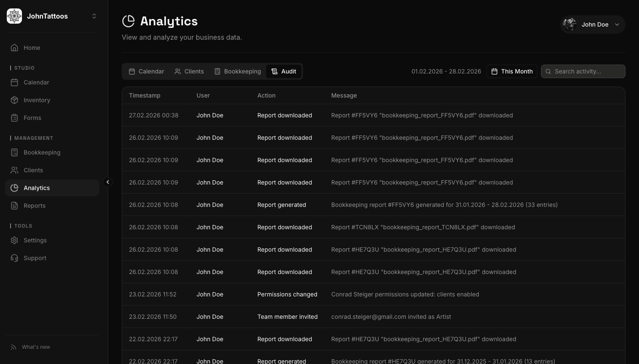Click the Inventory box icon
Screen dimensions: 639x364
15,100
